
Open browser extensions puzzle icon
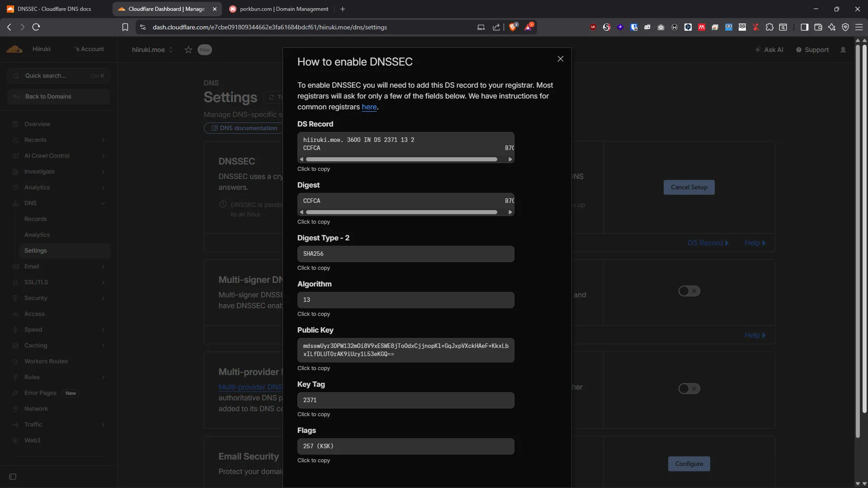pos(769,27)
